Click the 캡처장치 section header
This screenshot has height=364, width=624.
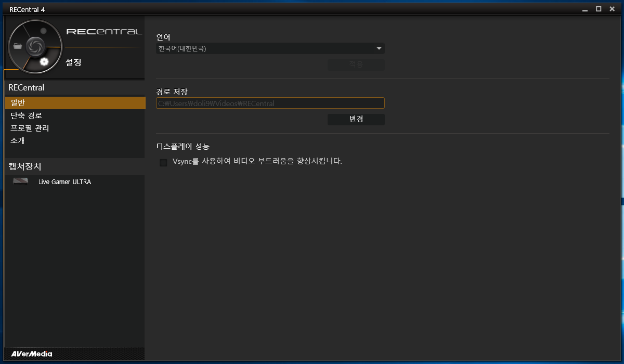(25, 166)
